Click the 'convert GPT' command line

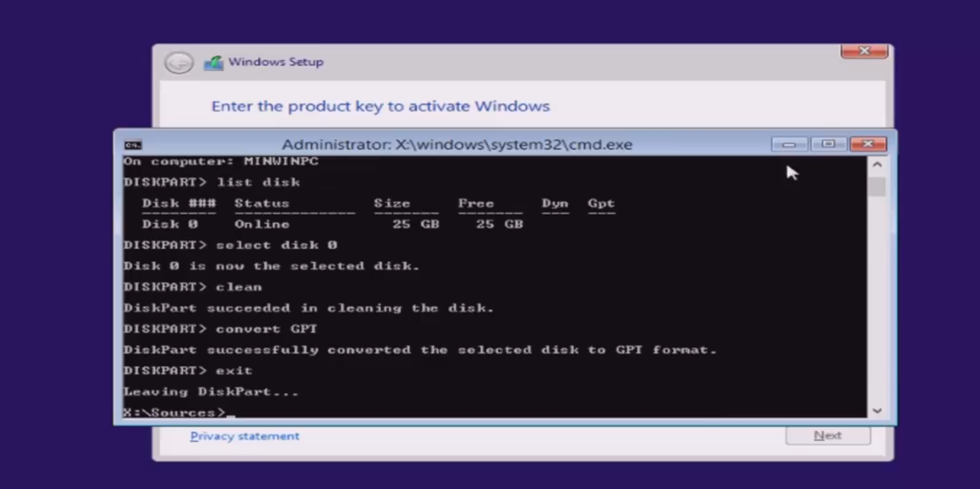[220, 329]
